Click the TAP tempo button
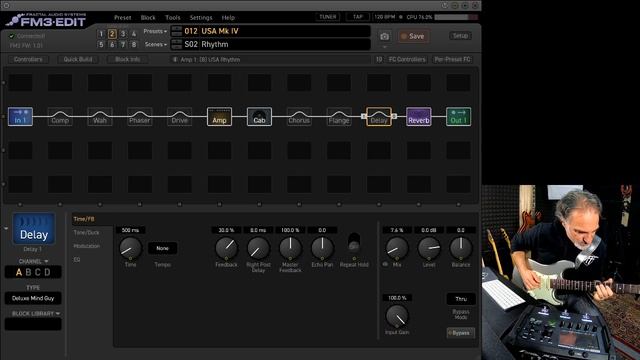640x360 pixels. [x=358, y=17]
